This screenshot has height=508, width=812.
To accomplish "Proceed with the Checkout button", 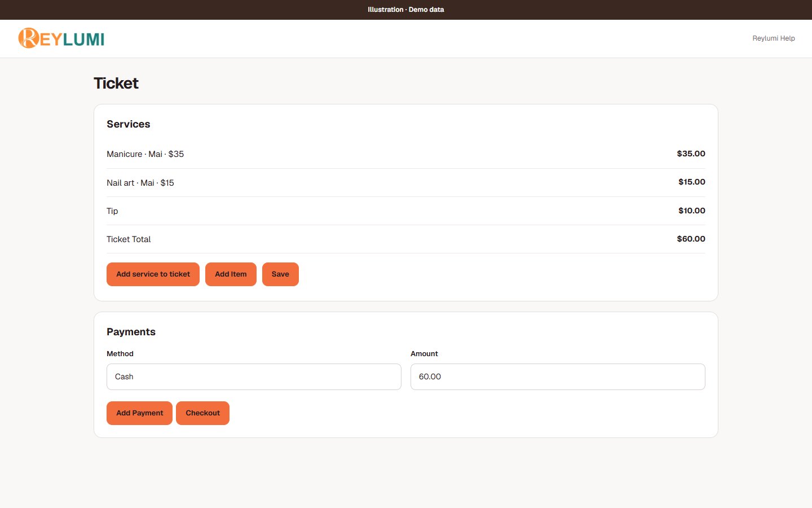I will pyautogui.click(x=202, y=413).
